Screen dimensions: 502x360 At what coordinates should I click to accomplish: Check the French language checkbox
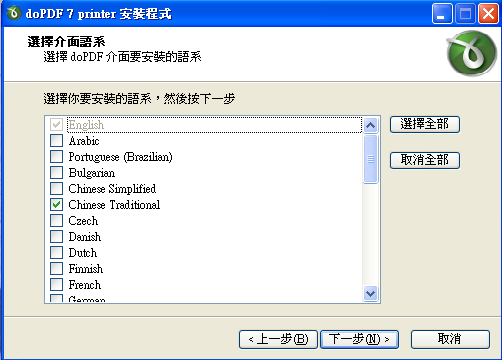tap(56, 285)
